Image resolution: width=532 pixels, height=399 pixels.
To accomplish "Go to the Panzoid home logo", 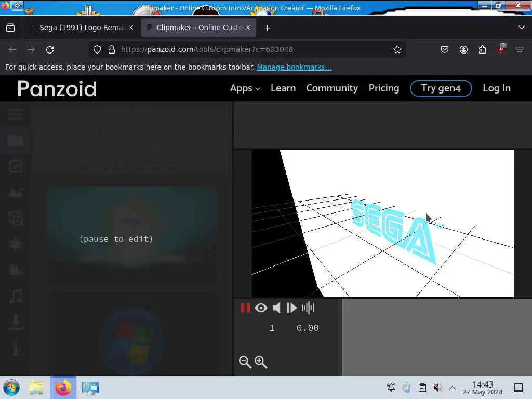I will coord(57,88).
